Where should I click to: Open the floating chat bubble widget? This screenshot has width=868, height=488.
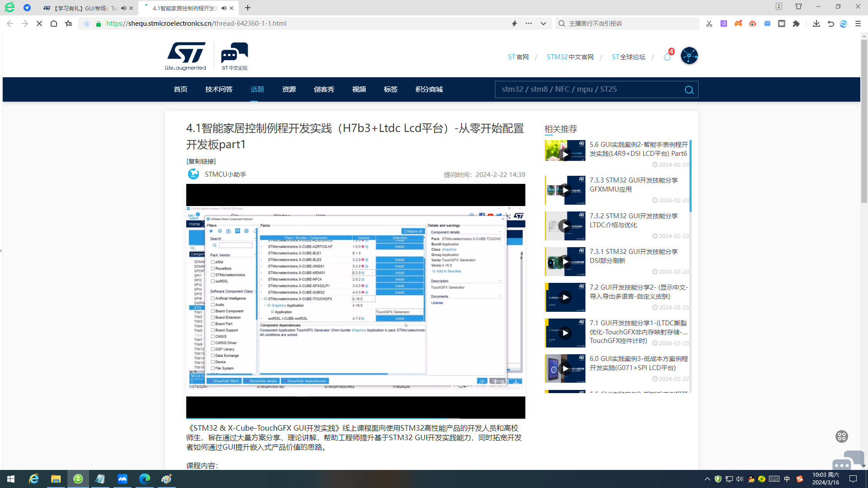(848, 460)
